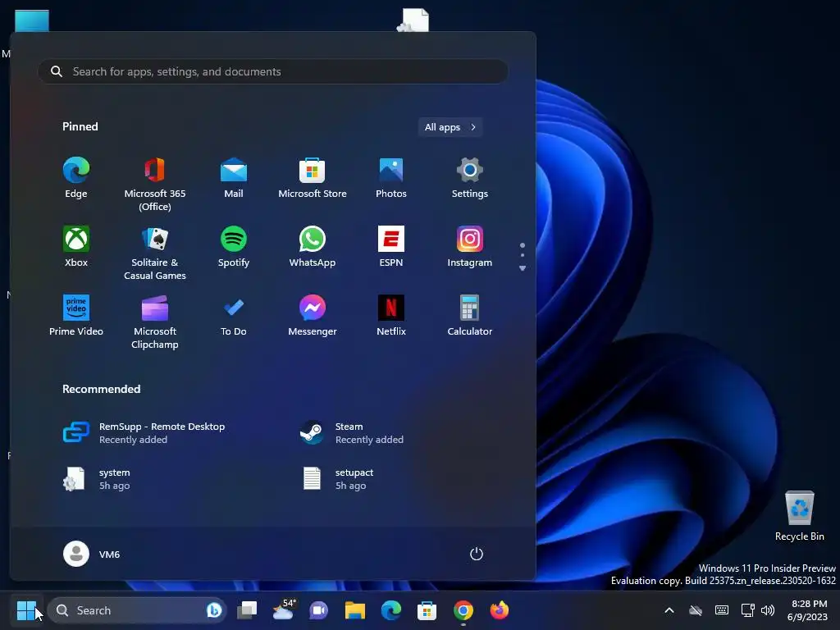Viewport: 840px width, 630px height.
Task: Show hidden system tray icons chevron
Action: pos(669,610)
